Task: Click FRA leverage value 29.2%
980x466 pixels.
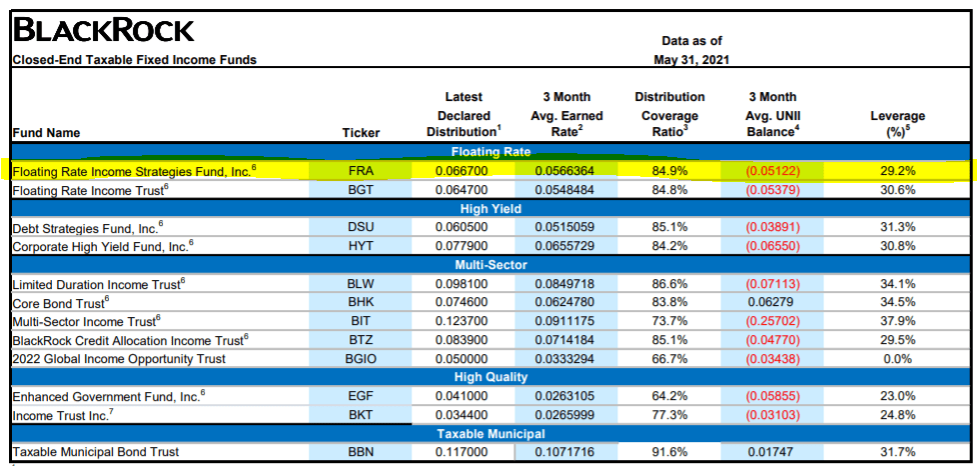Action: tap(897, 171)
